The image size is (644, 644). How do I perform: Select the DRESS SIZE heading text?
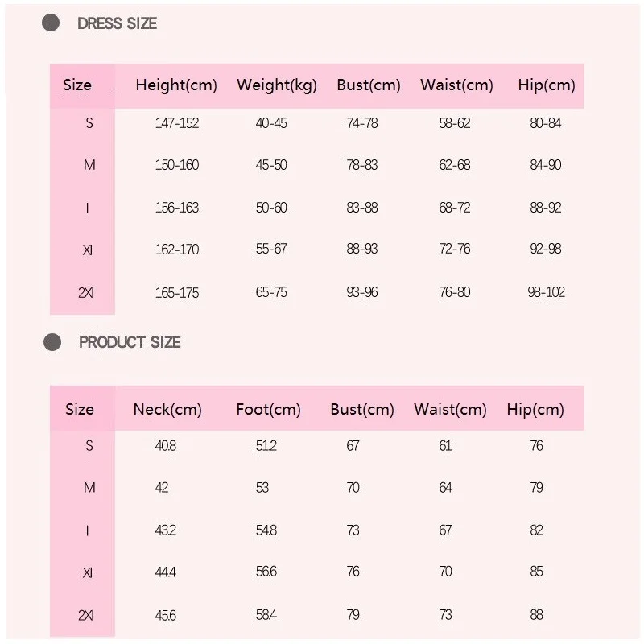[x=117, y=23]
